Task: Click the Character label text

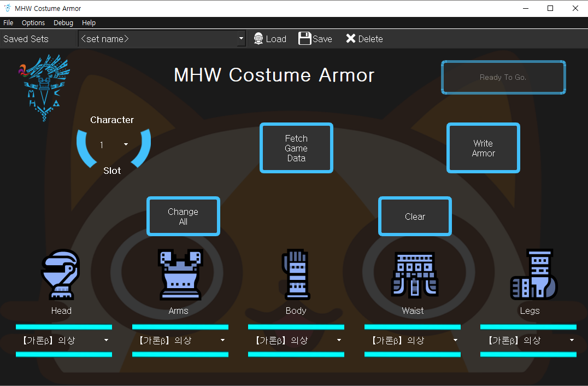Action: [112, 120]
